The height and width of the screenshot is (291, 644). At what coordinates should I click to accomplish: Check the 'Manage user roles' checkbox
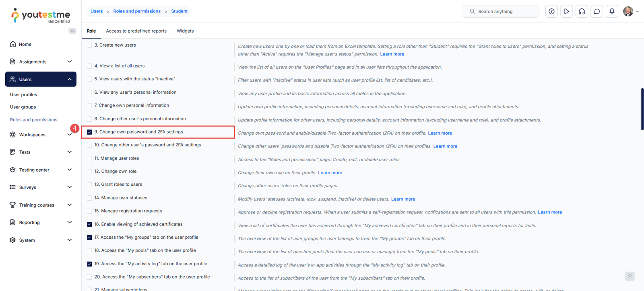click(89, 158)
